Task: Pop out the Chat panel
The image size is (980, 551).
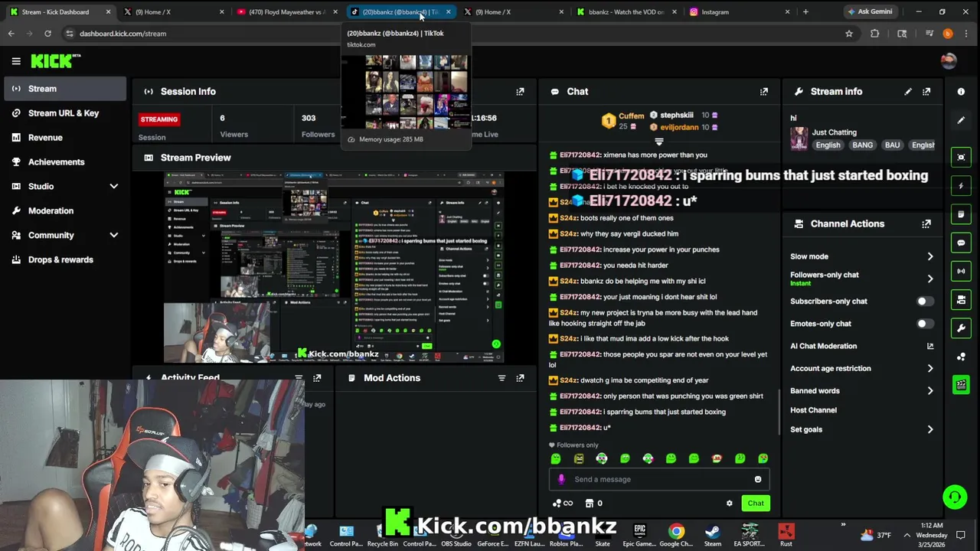Action: pyautogui.click(x=763, y=91)
